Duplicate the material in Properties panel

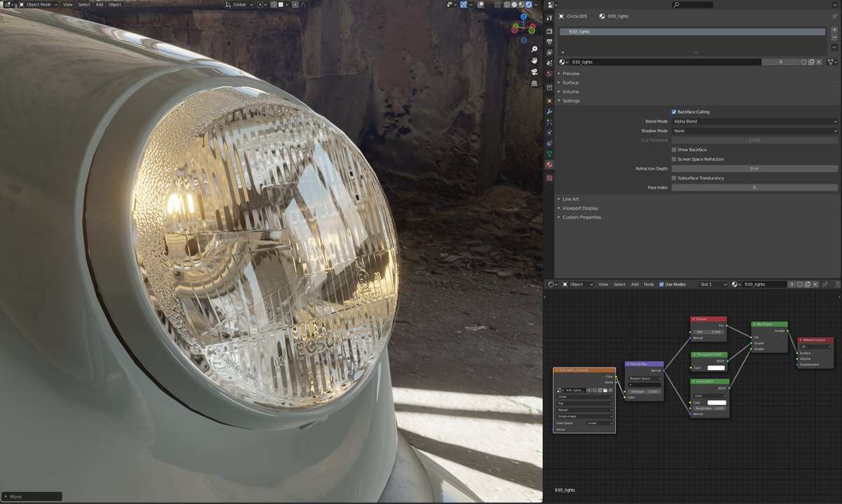[811, 62]
